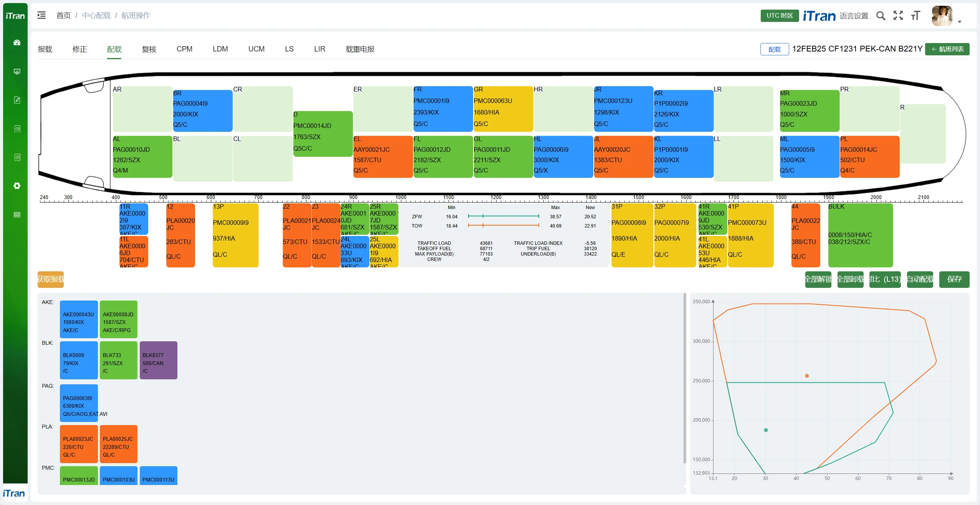This screenshot has height=505, width=980.
Task: Click the font size icon
Action: 915,16
